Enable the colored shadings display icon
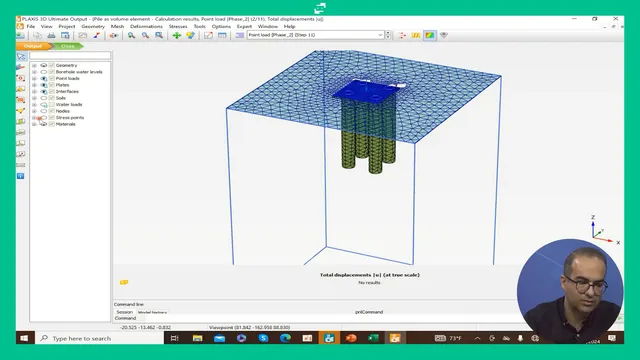This screenshot has height=360, width=640. pyautogui.click(x=429, y=36)
